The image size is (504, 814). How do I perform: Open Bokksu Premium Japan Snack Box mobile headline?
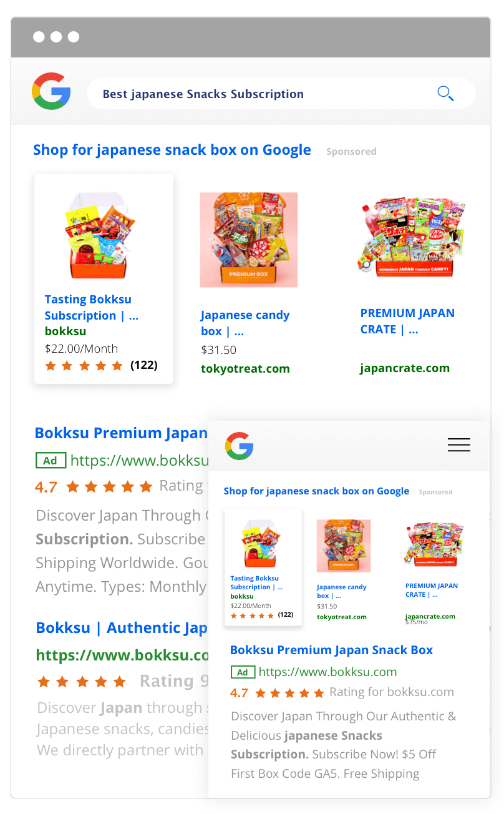click(331, 650)
